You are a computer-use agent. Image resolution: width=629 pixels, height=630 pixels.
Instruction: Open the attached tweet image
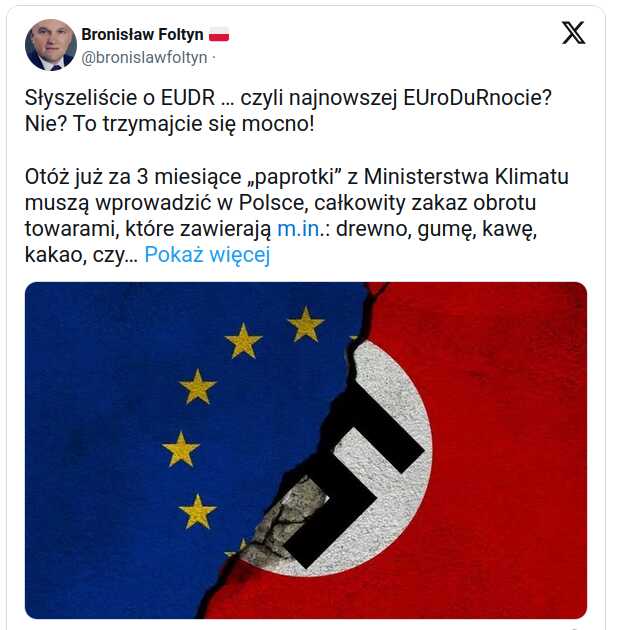[306, 450]
